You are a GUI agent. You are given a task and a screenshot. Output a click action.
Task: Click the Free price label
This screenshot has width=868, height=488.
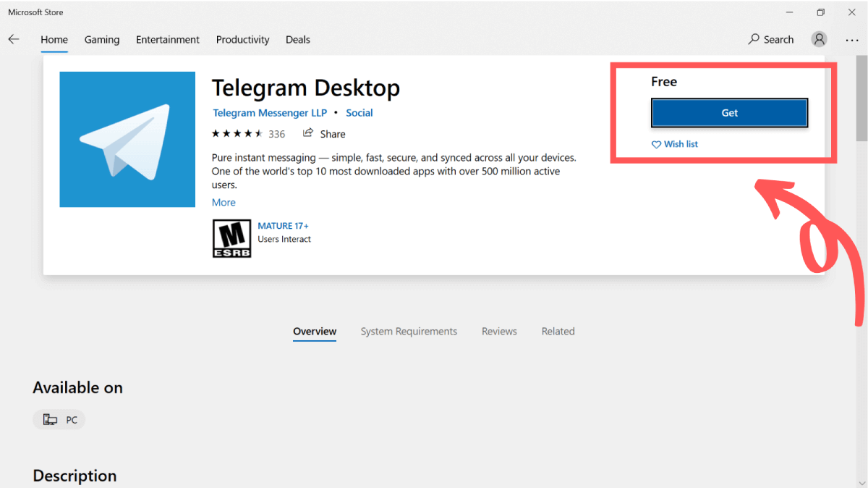(664, 82)
